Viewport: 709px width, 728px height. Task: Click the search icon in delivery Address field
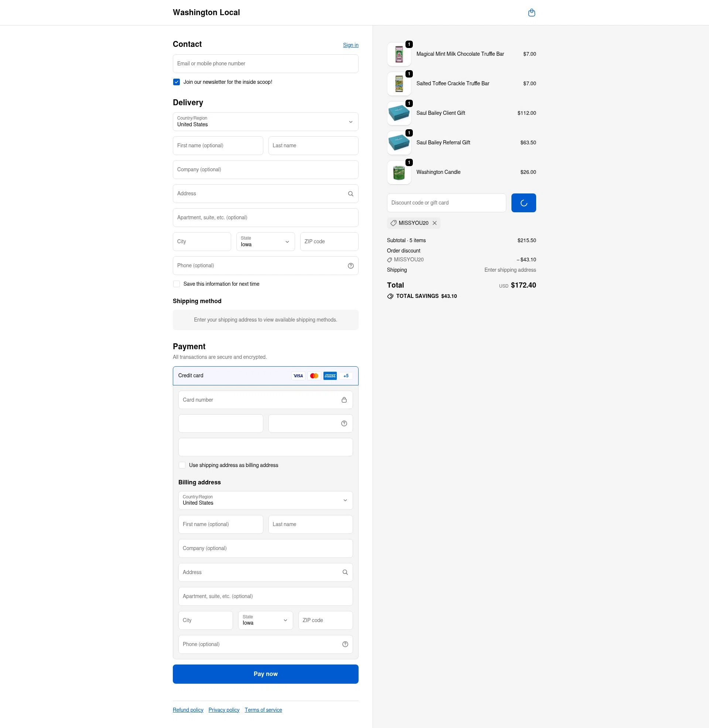350,193
